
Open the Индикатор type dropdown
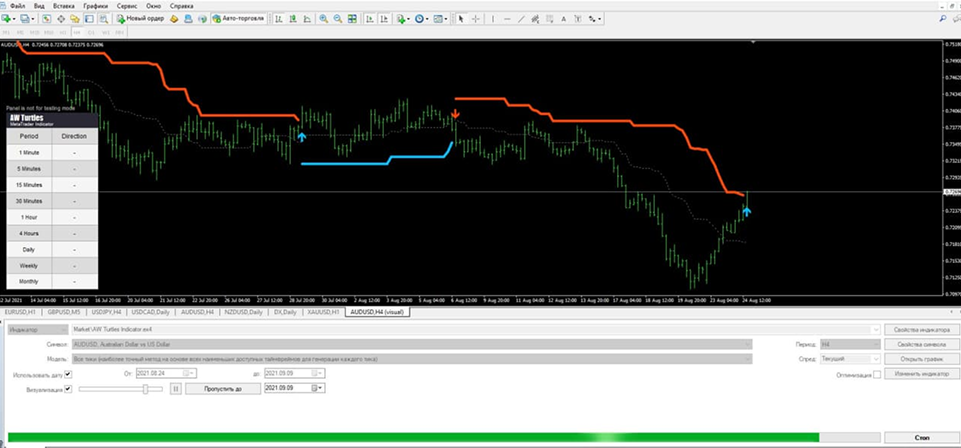pyautogui.click(x=60, y=328)
